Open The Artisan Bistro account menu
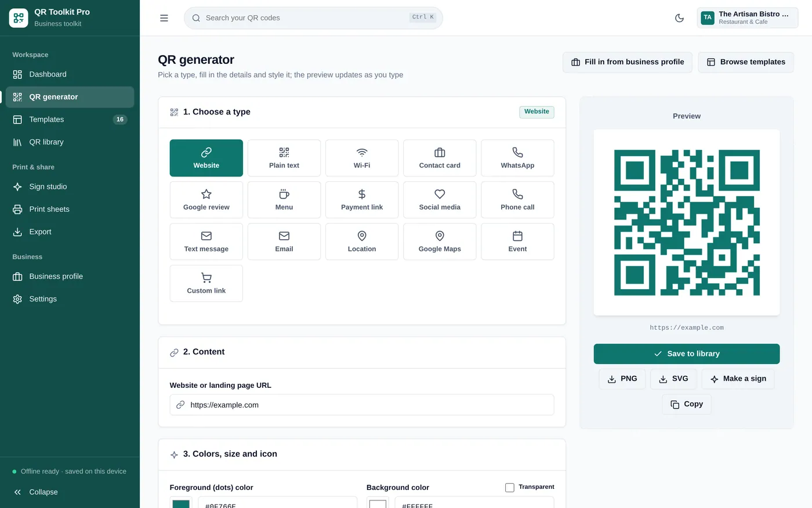Image resolution: width=812 pixels, height=508 pixels. [747, 18]
